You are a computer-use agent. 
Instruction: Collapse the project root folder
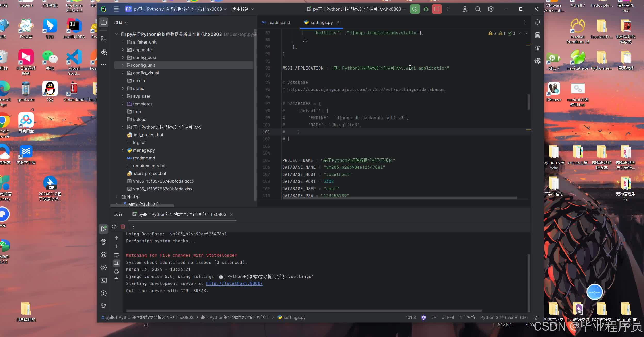click(x=117, y=34)
